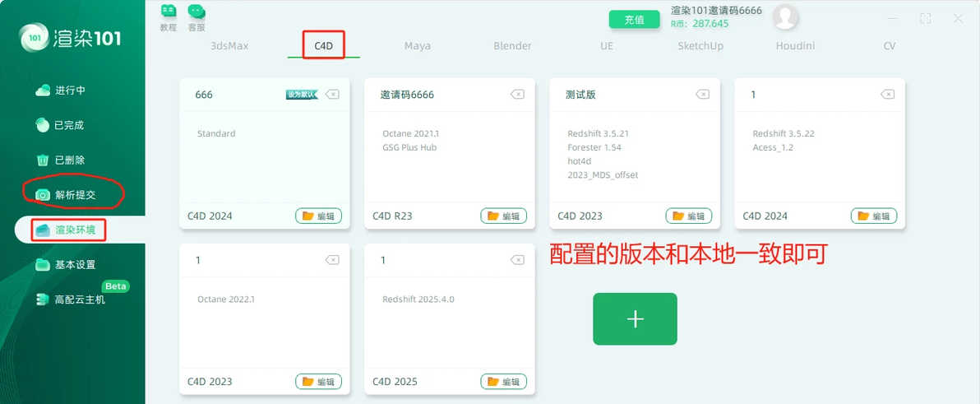Click the 充值 recharge button

click(635, 20)
